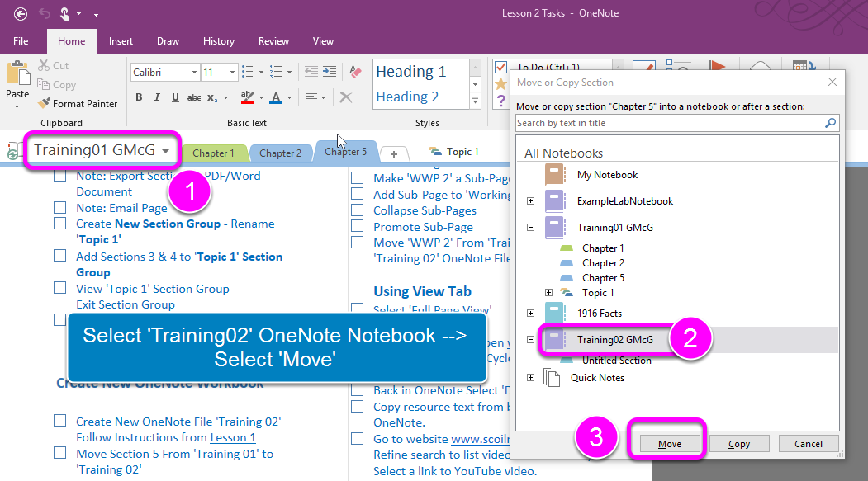The width and height of the screenshot is (868, 481).
Task: Clear all formatting with the eraser icon
Action: [355, 71]
